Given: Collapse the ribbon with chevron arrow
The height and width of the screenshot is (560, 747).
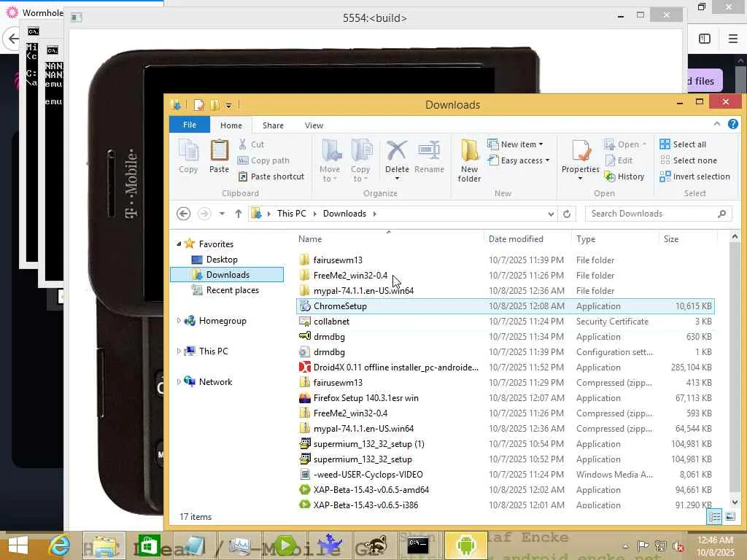Looking at the screenshot, I should tap(717, 124).
